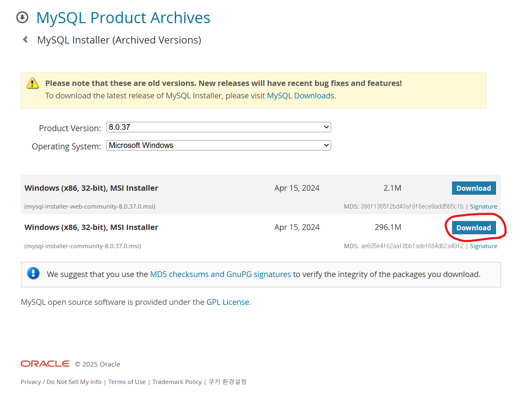Open the Terms of Use link
The width and height of the screenshot is (532, 415).
[127, 382]
